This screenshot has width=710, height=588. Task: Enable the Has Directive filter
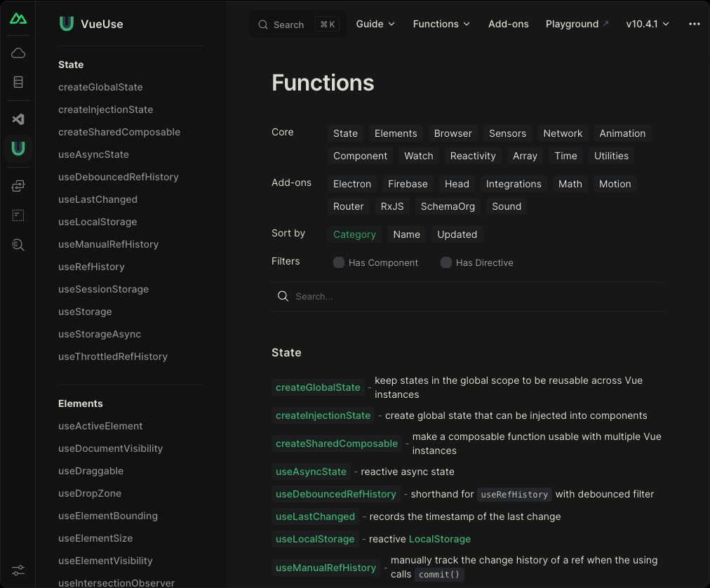(x=446, y=262)
